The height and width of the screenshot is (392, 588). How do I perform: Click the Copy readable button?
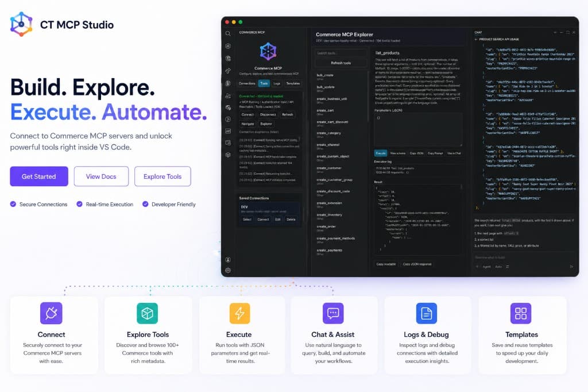[386, 264]
